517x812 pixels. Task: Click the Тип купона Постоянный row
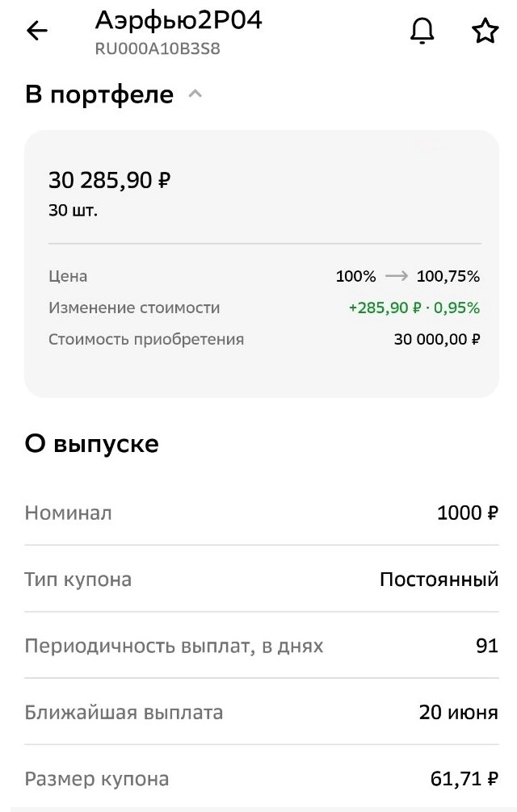258,579
